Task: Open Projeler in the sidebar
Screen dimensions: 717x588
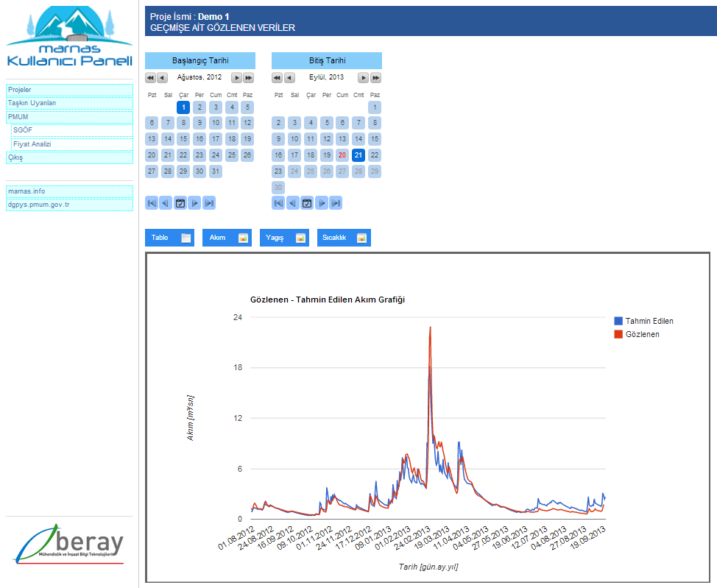Action: point(69,90)
